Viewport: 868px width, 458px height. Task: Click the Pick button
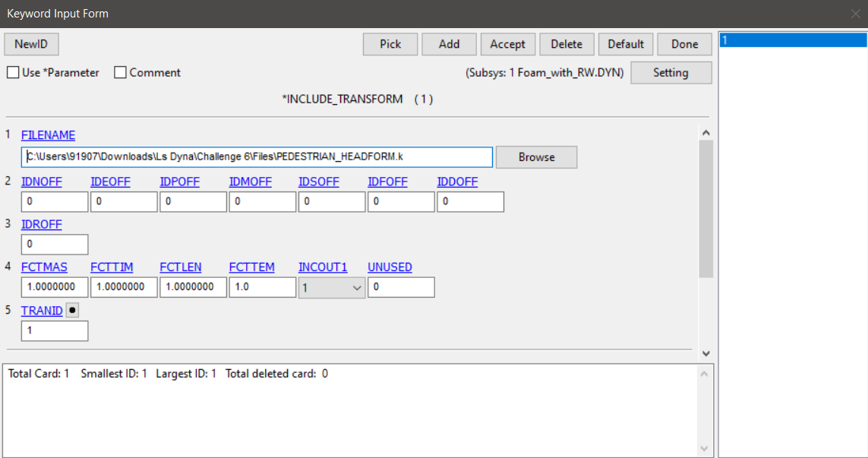pos(390,44)
